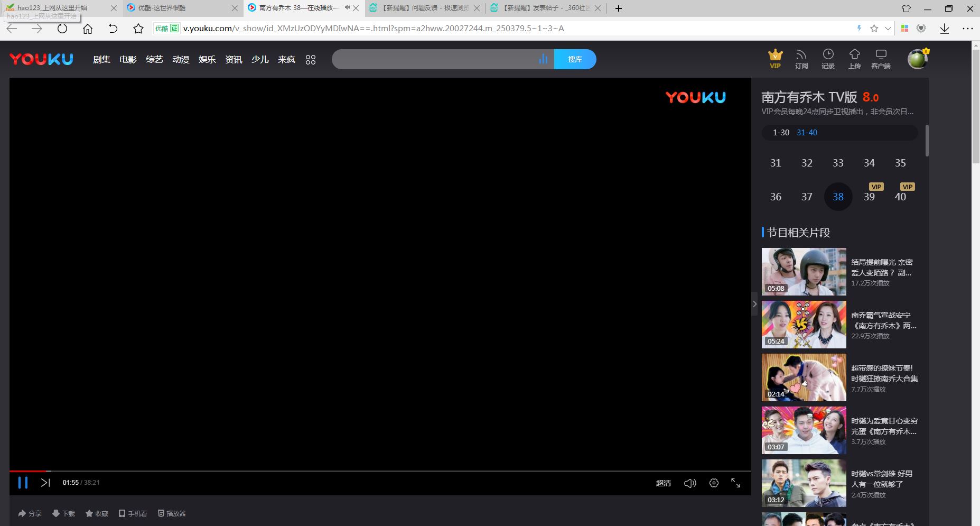Enter fullscreen video mode
980x526 pixels.
735,483
